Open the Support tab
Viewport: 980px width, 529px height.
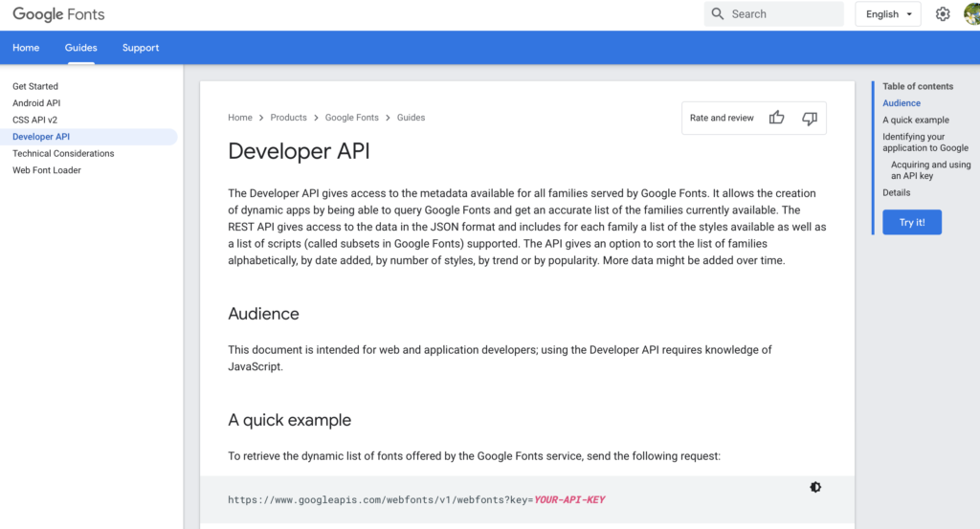[141, 48]
